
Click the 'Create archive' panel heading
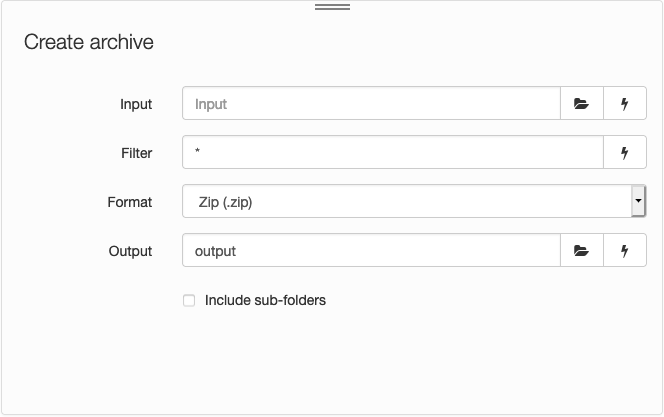(x=89, y=42)
